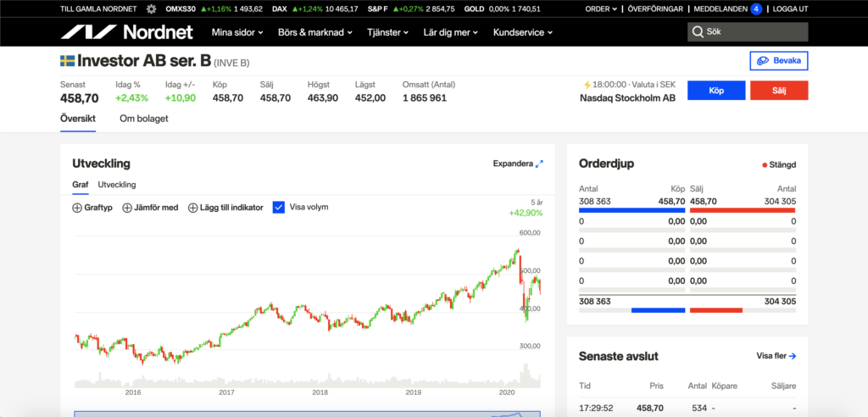Click the Lägst value 452,00
868x417 pixels.
click(370, 98)
